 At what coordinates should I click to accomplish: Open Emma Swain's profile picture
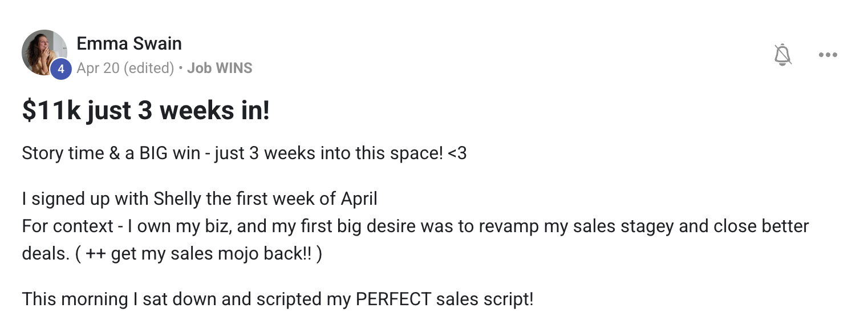coord(44,52)
